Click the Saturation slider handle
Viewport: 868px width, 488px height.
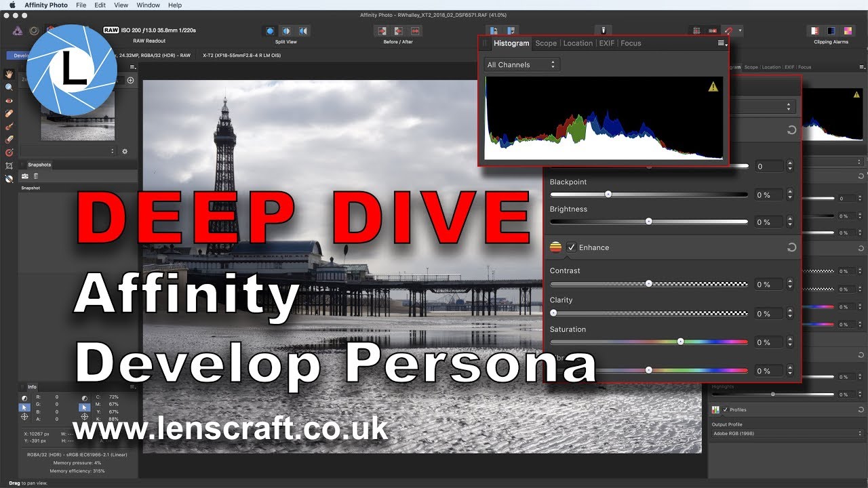pyautogui.click(x=680, y=342)
